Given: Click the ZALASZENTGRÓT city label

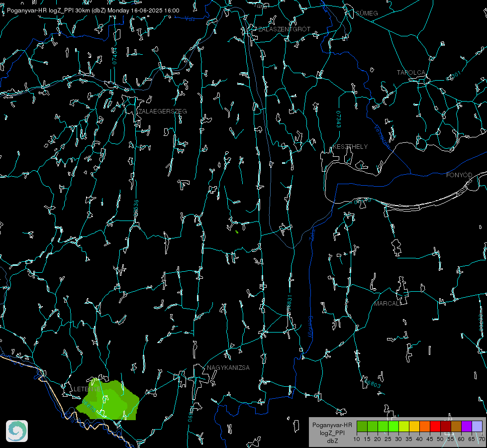Looking at the screenshot, I should (x=284, y=29).
